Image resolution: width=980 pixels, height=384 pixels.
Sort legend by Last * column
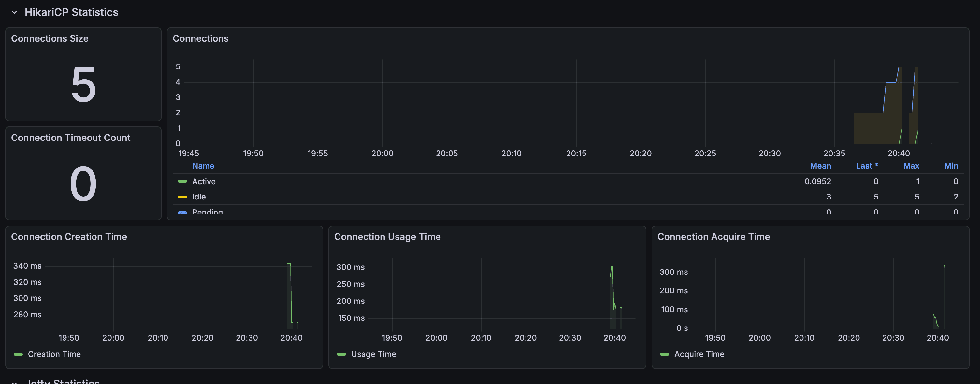[x=866, y=166]
